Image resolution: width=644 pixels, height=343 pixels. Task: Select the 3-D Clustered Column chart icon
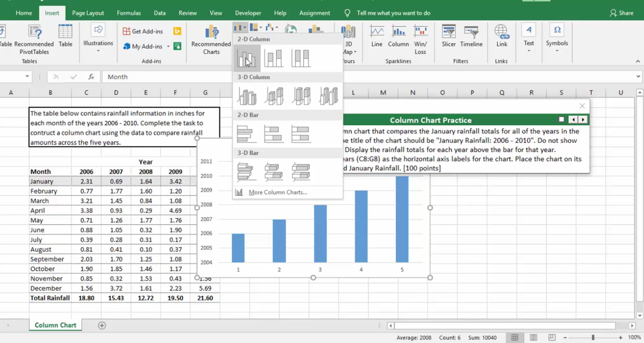[x=247, y=96]
